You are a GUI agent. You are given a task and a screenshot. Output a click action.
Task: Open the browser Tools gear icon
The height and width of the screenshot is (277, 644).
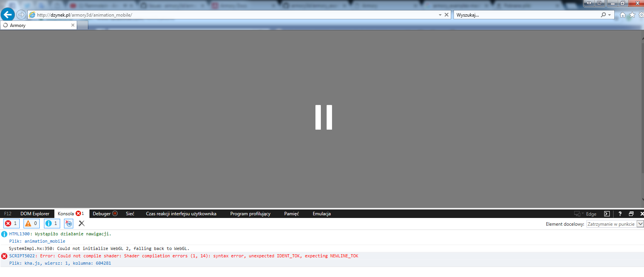point(641,15)
